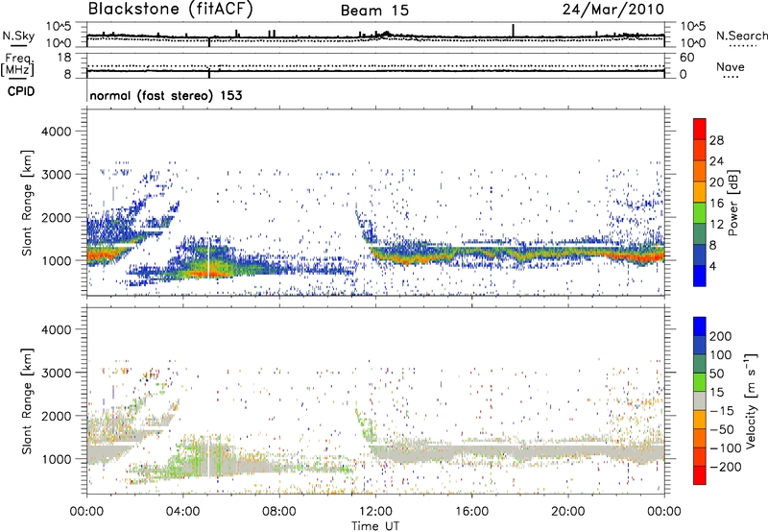Click the "20:00" time axis label
Screen dimensions: 768x532
pos(568,512)
